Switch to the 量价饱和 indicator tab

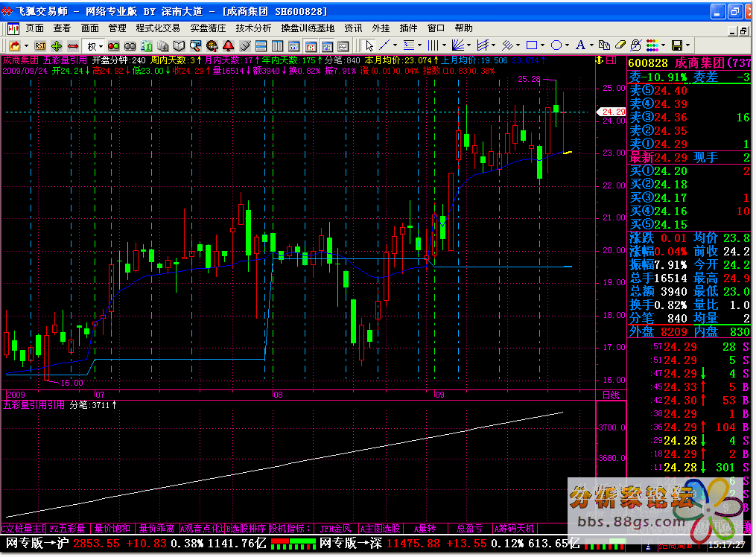(x=112, y=529)
